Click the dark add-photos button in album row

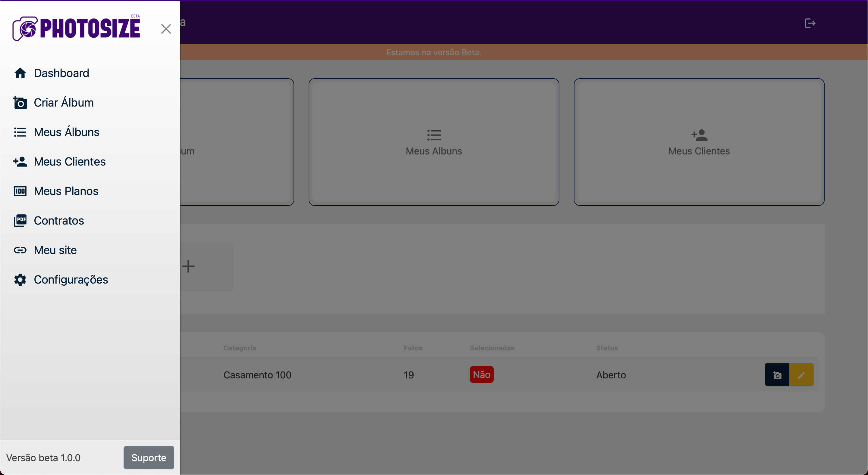777,375
